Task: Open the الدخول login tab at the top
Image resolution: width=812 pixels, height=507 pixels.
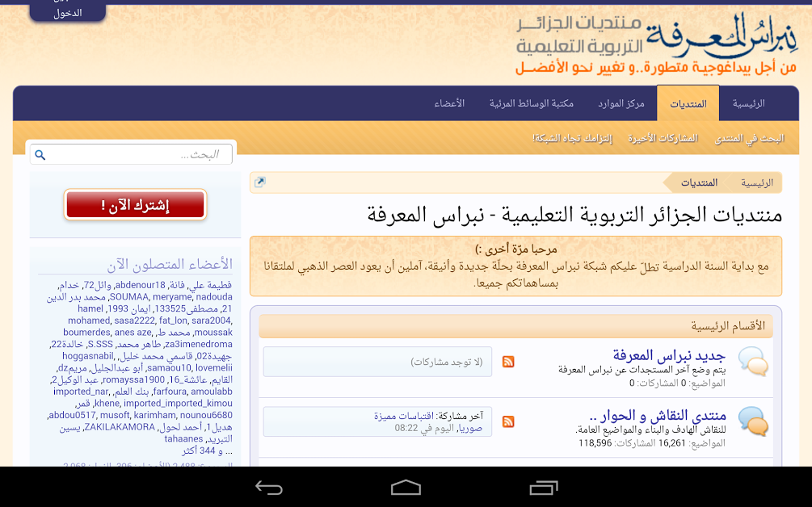Action: pos(68,11)
